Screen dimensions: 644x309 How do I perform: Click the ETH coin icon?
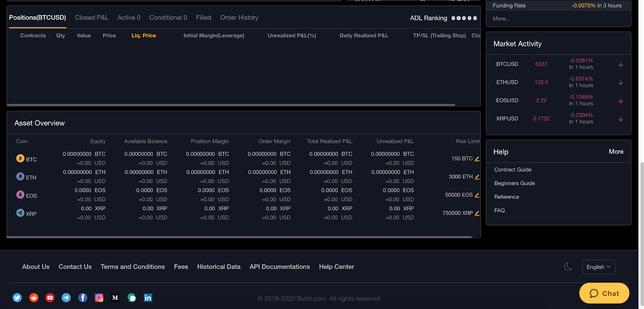(20, 177)
